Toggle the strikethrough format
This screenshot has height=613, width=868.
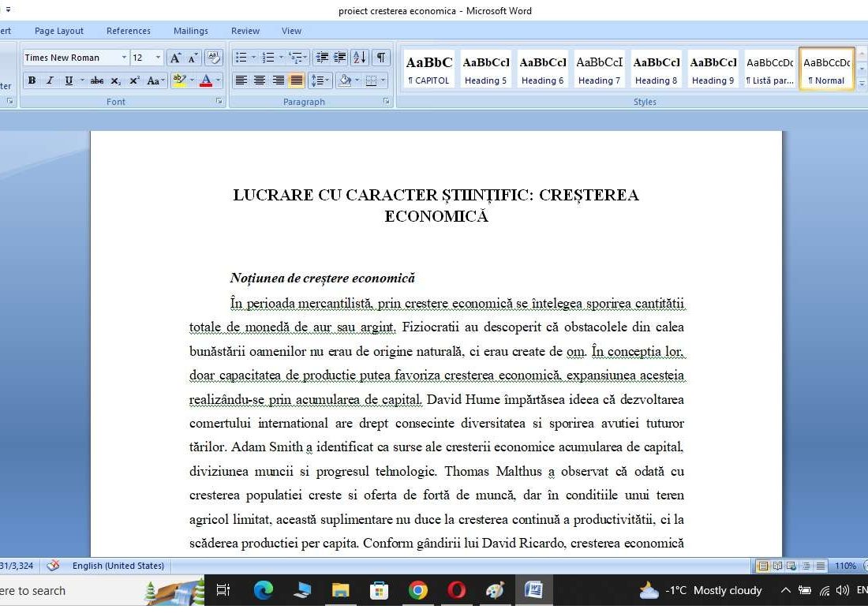tap(97, 80)
